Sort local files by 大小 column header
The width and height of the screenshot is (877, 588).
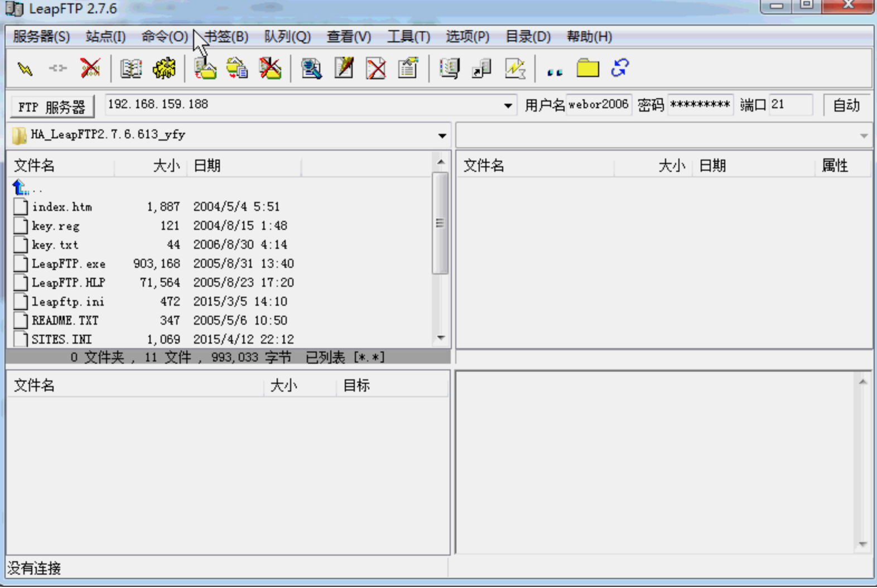[151, 166]
